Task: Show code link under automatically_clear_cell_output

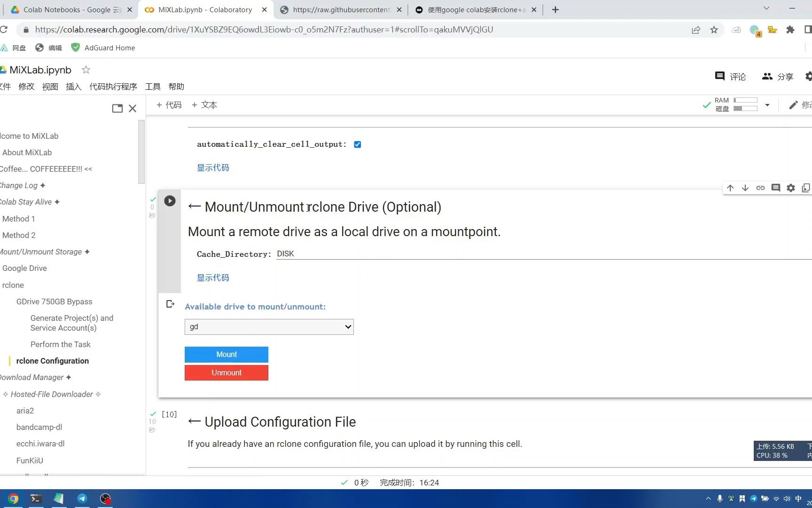Action: coord(213,167)
